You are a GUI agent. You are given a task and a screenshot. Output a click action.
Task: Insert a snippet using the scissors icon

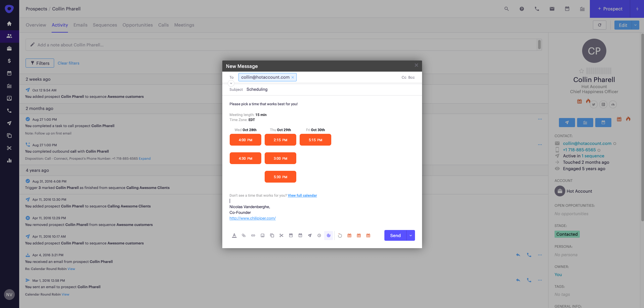(x=281, y=235)
